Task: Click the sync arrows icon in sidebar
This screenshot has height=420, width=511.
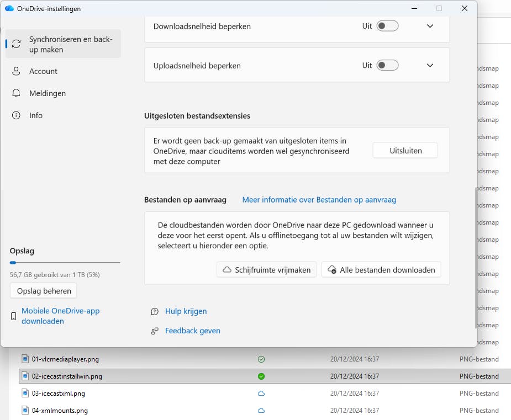Action: click(x=17, y=44)
